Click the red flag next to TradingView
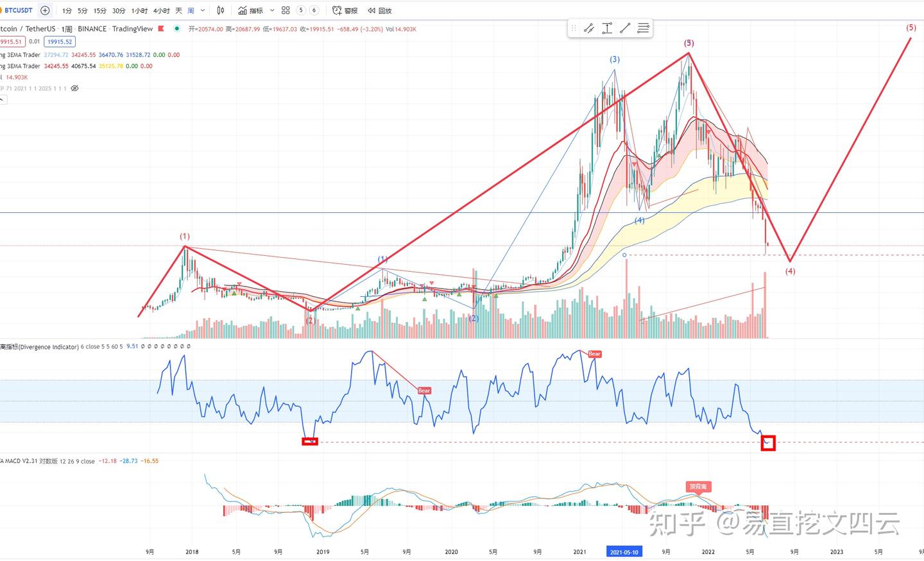 coord(161,28)
